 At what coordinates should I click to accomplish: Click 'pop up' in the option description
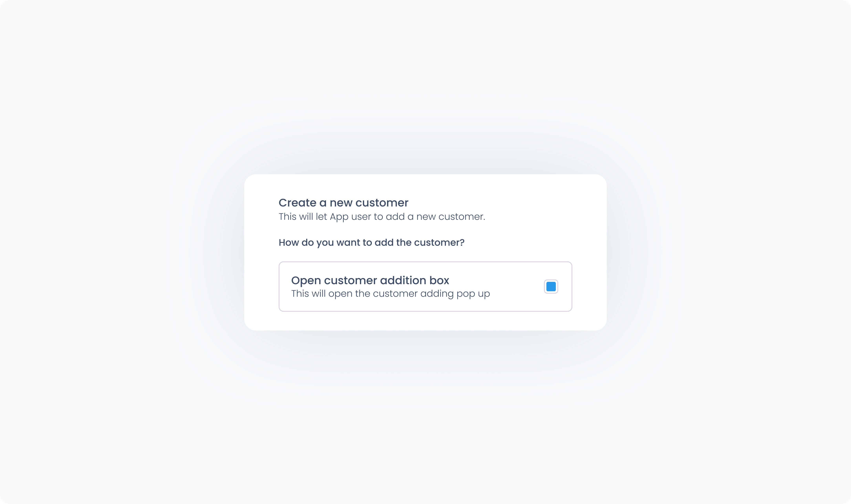click(473, 294)
